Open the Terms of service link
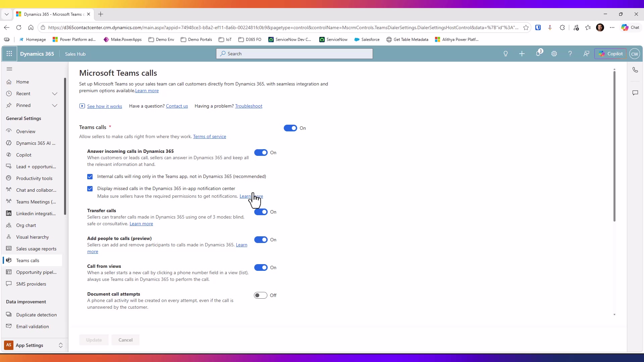 click(x=210, y=136)
